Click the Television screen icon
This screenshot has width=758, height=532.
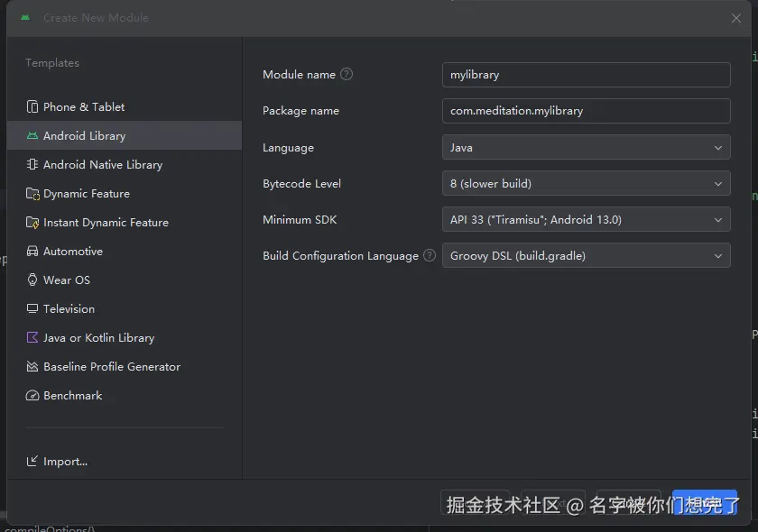[32, 308]
